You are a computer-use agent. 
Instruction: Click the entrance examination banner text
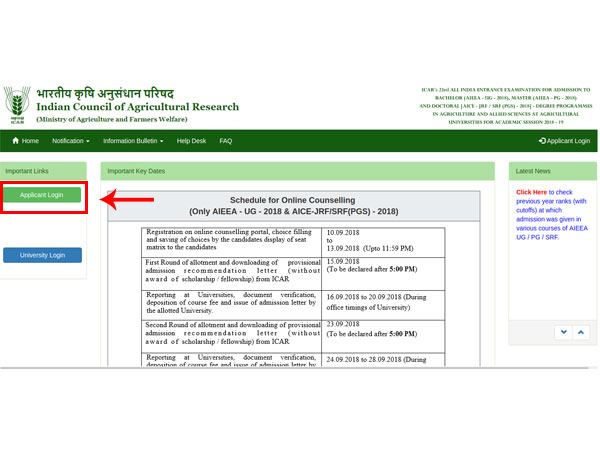coord(506,106)
